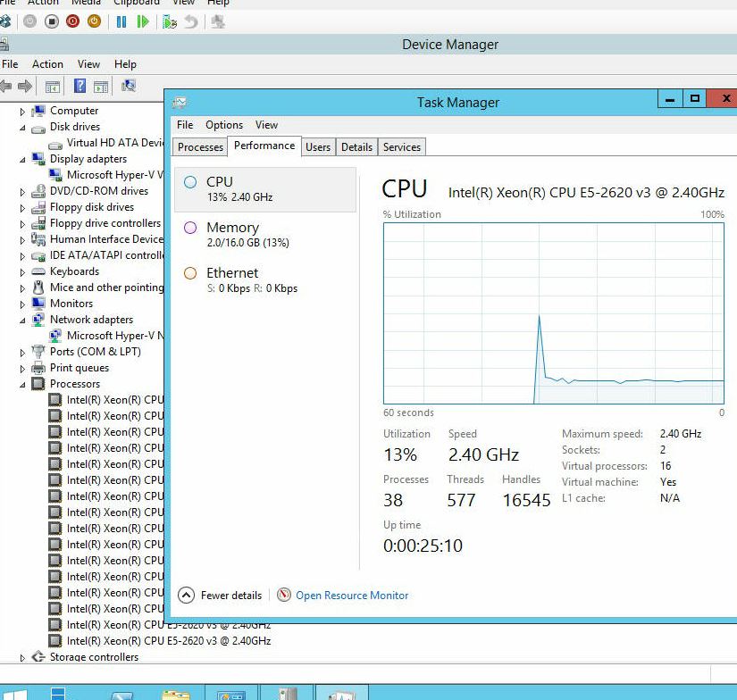Viewport: 737px width, 700px height.
Task: Click Scan for hardware changes toolbar icon
Action: 129,86
